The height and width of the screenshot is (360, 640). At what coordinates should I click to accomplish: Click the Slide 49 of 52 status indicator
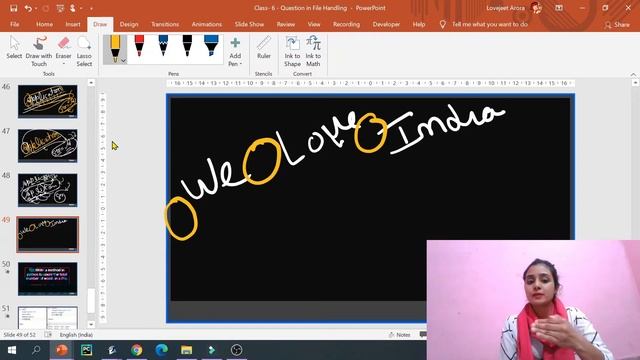point(20,335)
